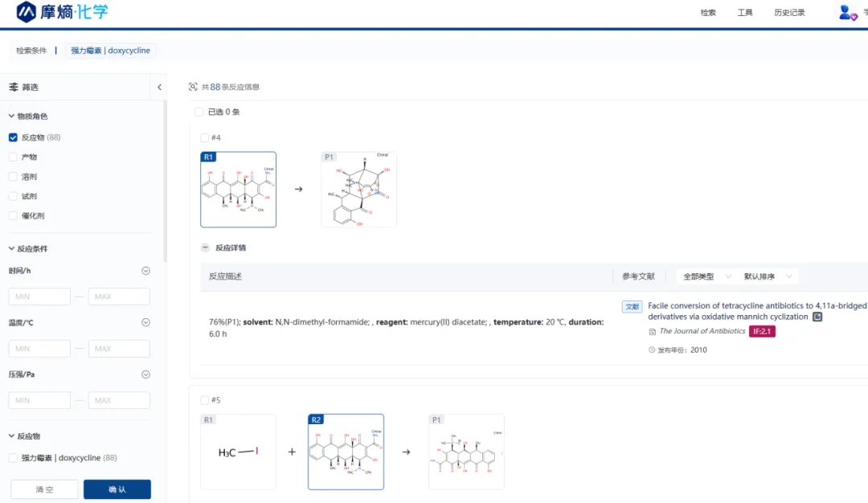The image size is (868, 503).
Task: Open the 检索 menu
Action: click(707, 12)
